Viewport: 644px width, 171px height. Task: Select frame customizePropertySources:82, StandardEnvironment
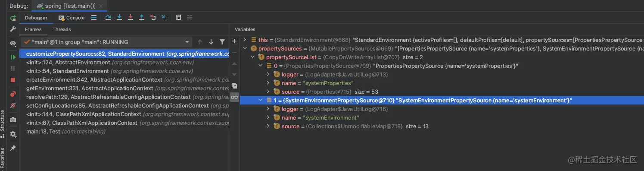[x=124, y=54]
